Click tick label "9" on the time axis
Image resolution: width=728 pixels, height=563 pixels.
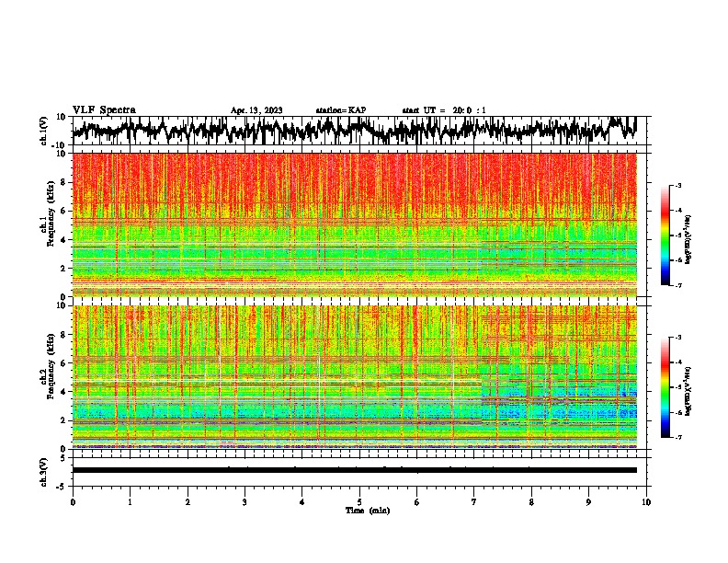pos(588,502)
